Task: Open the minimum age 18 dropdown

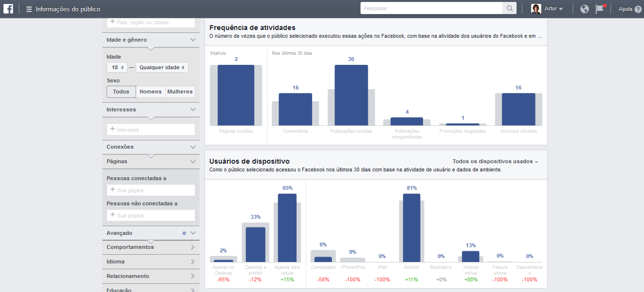Action: [x=118, y=67]
